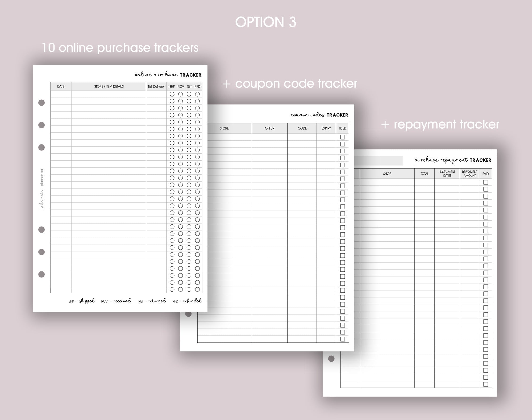Click the DATE column header
The height and width of the screenshot is (420, 532).
coord(61,86)
